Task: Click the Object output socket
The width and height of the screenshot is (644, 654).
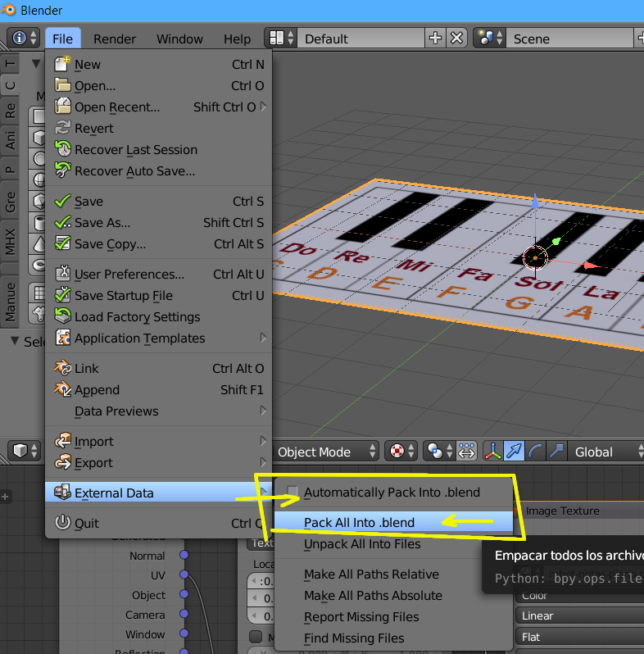Action: tap(184, 594)
